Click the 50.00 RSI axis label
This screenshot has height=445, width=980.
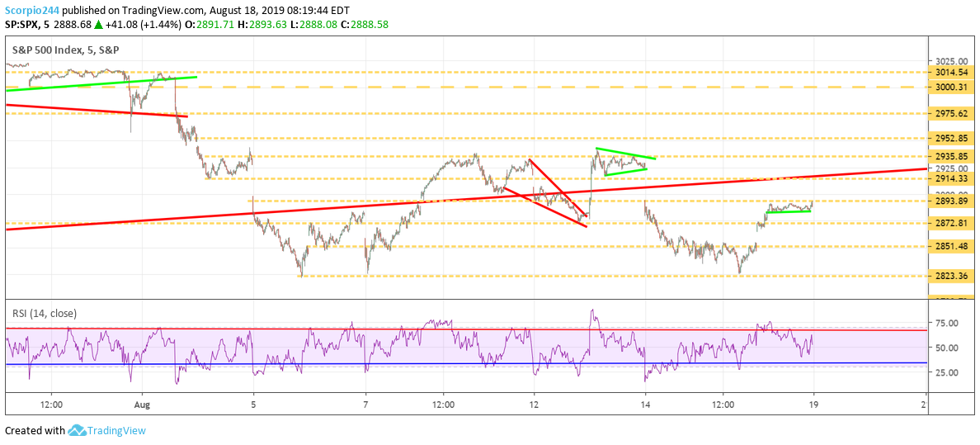(x=946, y=348)
